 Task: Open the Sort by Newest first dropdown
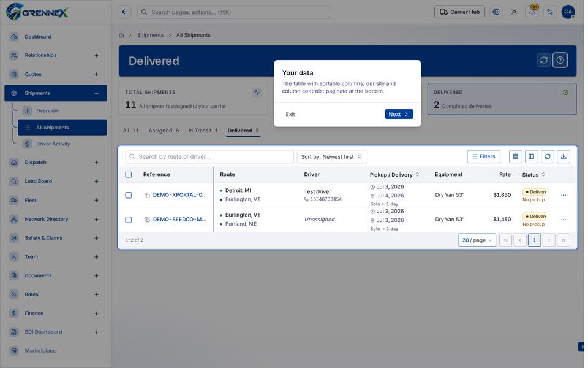coord(332,156)
